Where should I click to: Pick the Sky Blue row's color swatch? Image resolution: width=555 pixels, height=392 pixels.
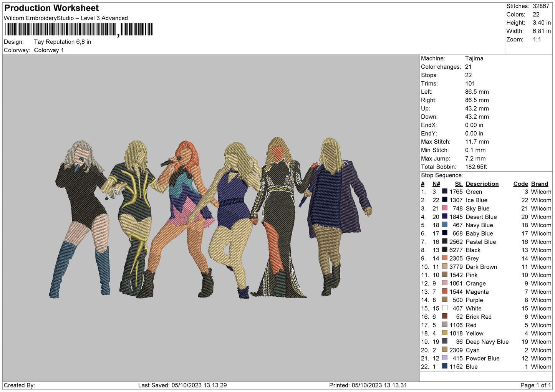(444, 208)
